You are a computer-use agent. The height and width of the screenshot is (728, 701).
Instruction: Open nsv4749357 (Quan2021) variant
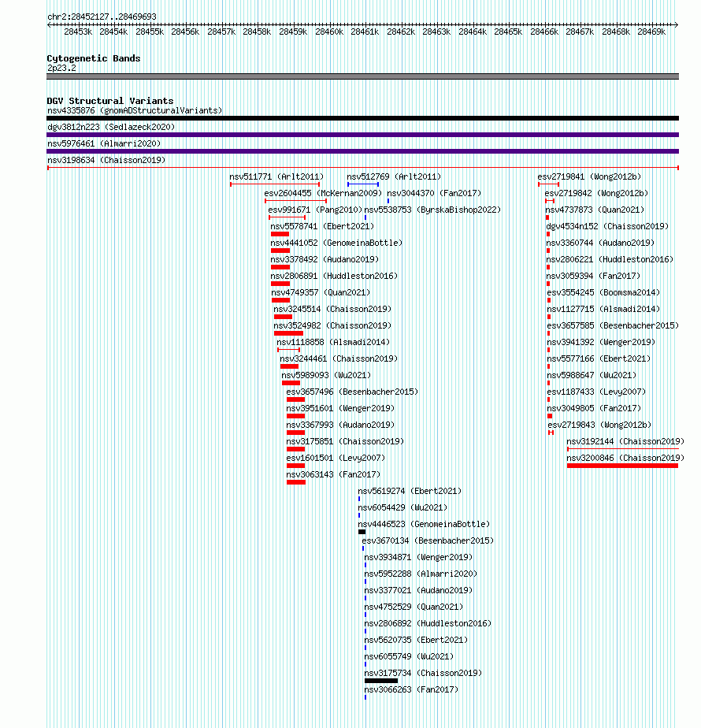pyautogui.click(x=321, y=292)
